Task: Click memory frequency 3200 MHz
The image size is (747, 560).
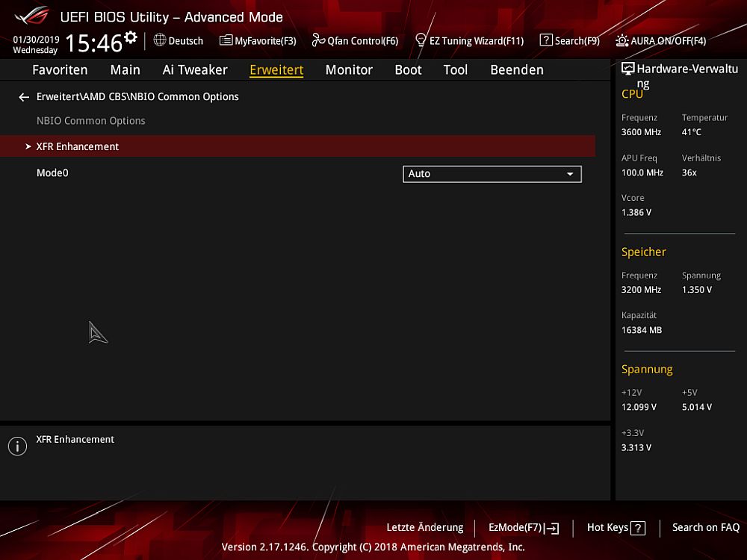Action: [641, 290]
